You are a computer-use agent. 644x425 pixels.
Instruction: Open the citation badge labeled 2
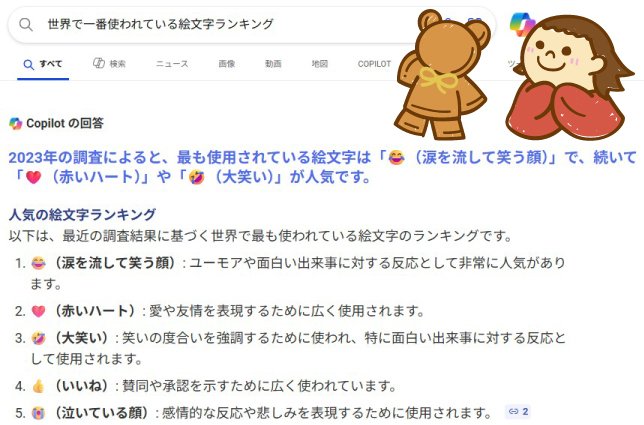point(519,411)
